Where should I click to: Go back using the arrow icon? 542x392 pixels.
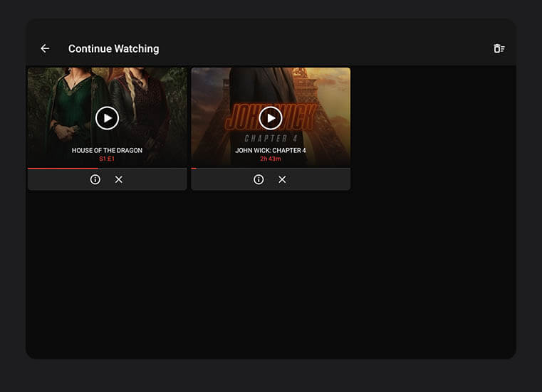click(45, 48)
